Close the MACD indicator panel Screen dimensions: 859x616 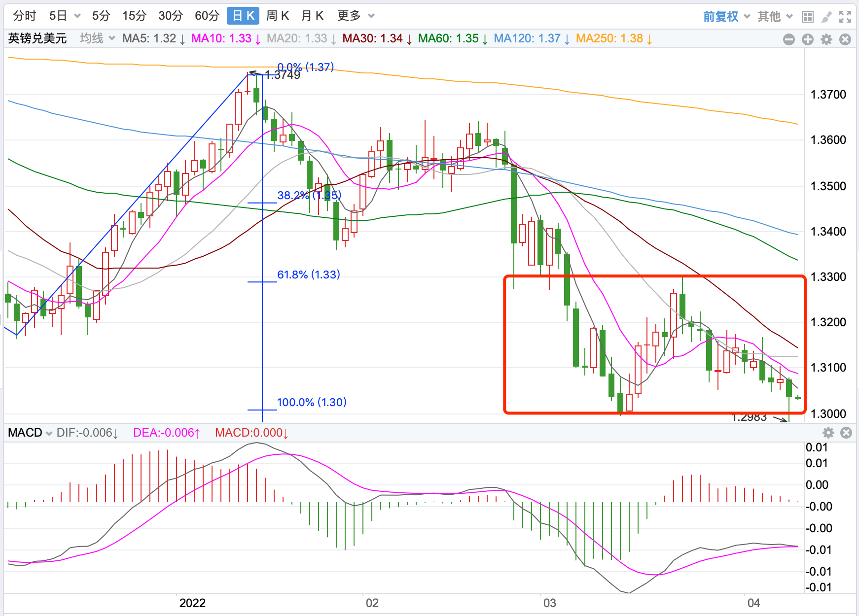coord(846,433)
